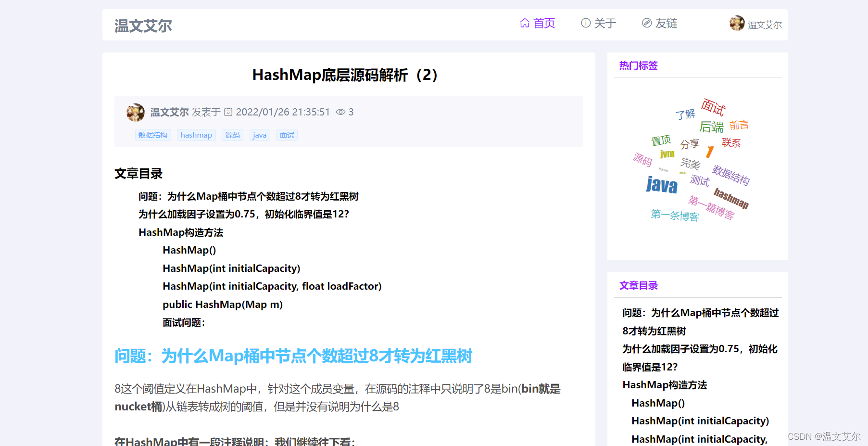Image resolution: width=868 pixels, height=446 pixels.
Task: Open the 友链 page from the navigation bar
Action: [x=666, y=23]
